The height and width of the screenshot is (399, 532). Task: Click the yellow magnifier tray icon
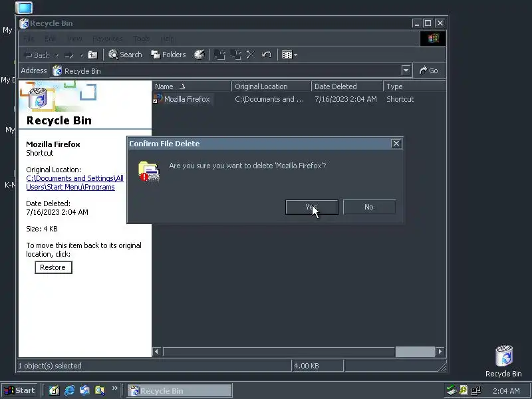tap(464, 390)
